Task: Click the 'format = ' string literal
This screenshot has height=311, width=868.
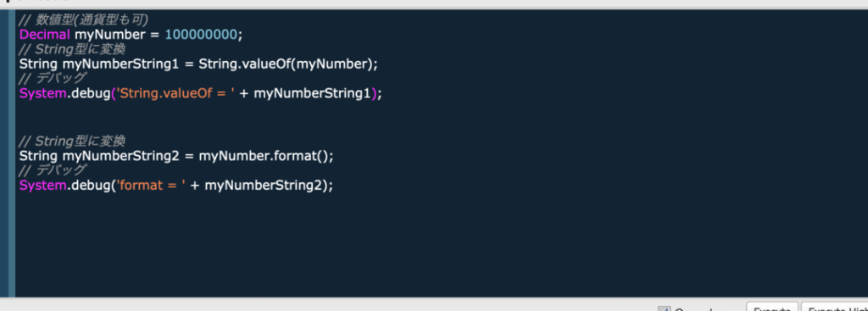Action: pyautogui.click(x=149, y=186)
